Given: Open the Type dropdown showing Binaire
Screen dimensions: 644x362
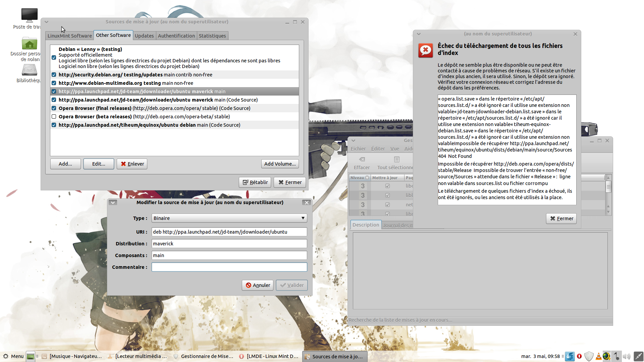Looking at the screenshot, I should point(229,218).
